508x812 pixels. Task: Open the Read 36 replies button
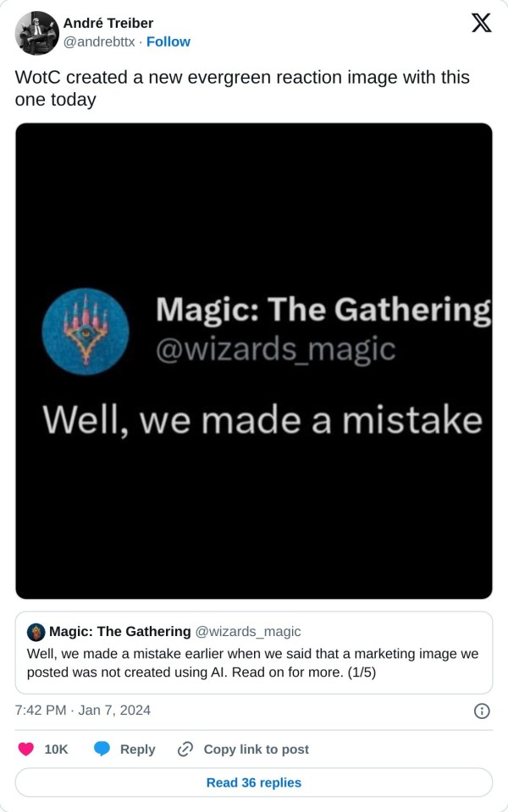point(254,782)
